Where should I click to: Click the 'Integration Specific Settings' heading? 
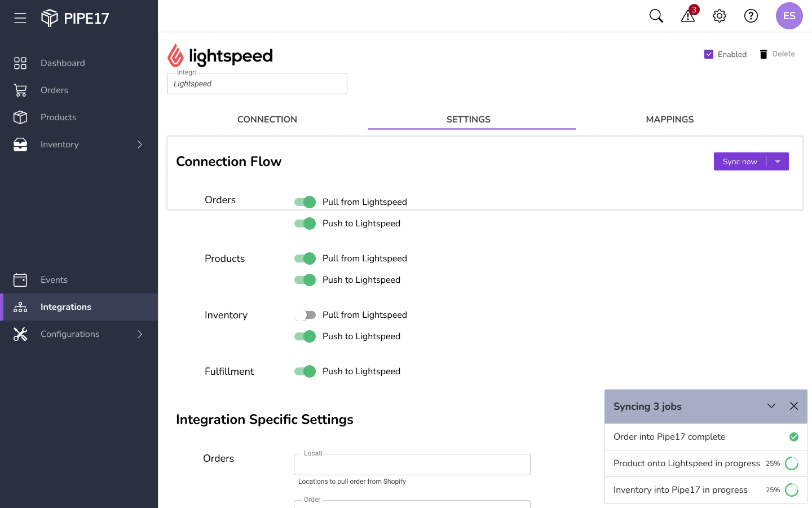point(264,419)
